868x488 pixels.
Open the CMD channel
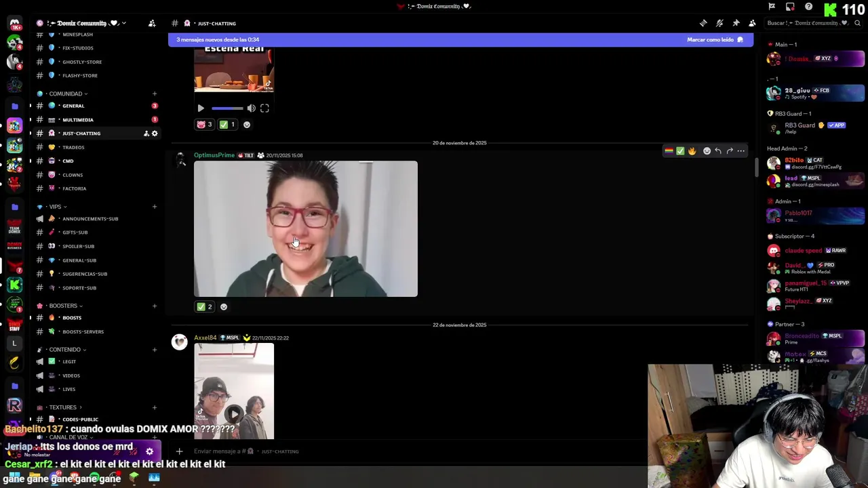point(97,161)
